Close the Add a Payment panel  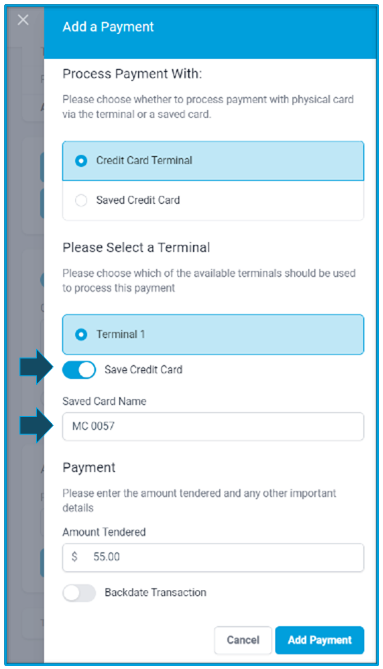[x=23, y=20]
